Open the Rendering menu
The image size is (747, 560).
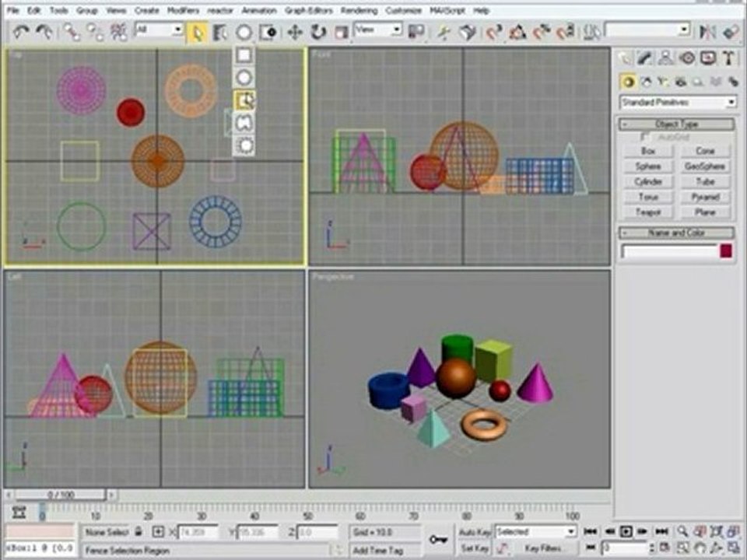[x=359, y=10]
